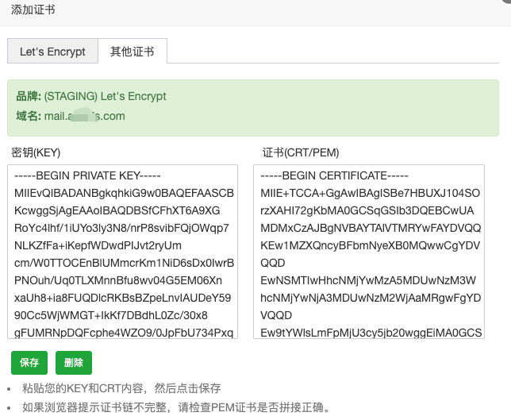511x420 pixels.
Task: Click key line starting NLKZfFa+iKepfWDwdPIJvt2ryUm
Action: (98, 245)
